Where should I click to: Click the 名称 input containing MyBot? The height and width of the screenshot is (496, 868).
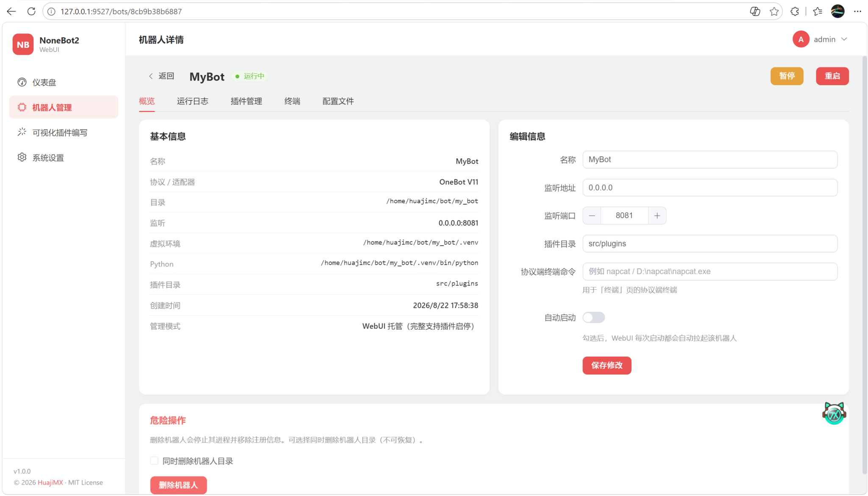pyautogui.click(x=710, y=160)
